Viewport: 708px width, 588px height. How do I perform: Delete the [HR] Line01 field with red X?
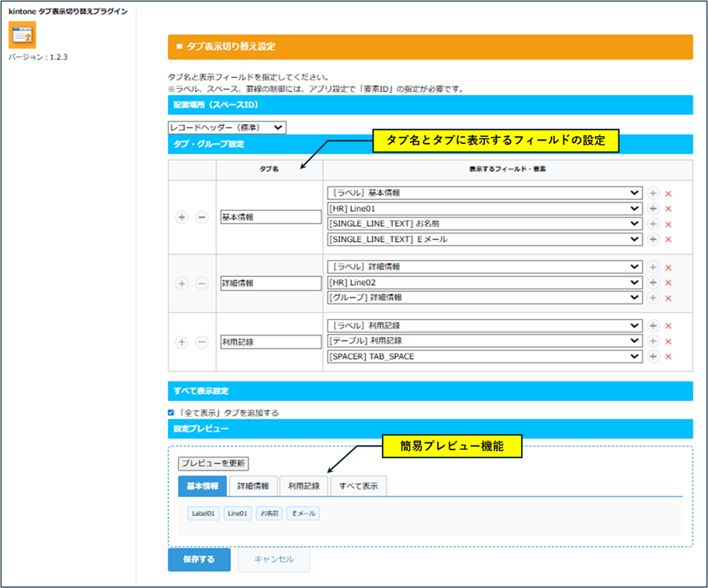coord(669,209)
